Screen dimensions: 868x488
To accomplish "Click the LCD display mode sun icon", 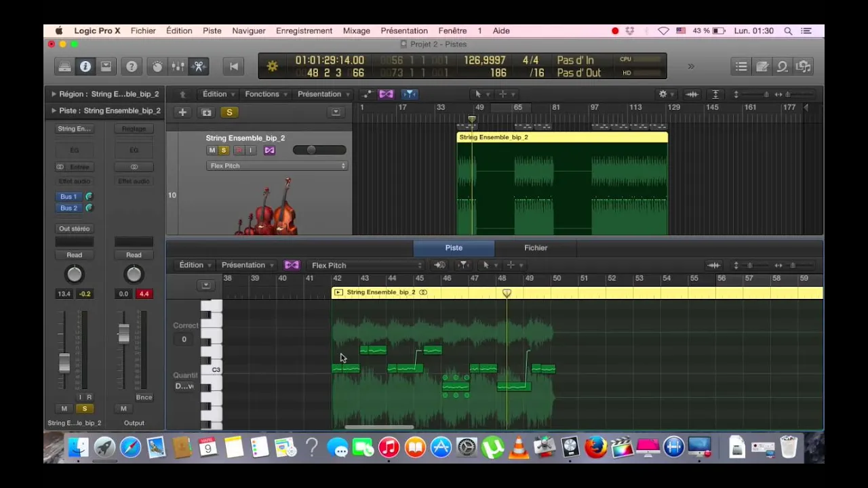I will (272, 66).
